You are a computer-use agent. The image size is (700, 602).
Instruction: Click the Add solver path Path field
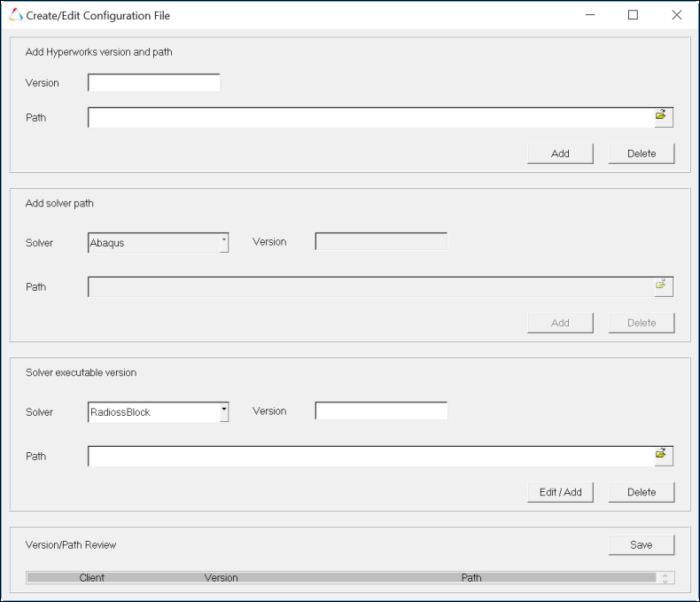click(x=371, y=286)
